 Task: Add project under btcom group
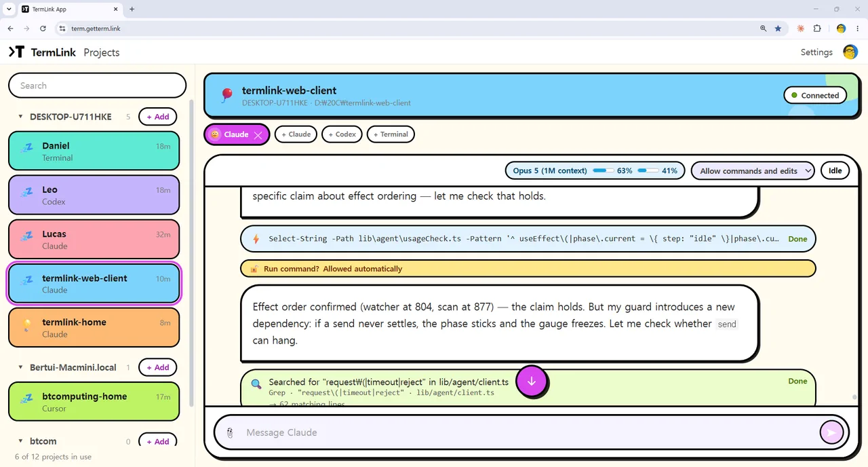[158, 441]
